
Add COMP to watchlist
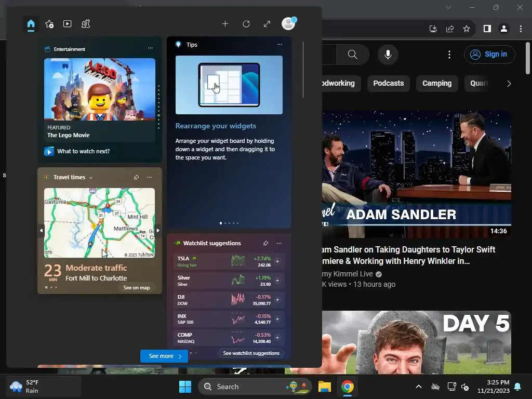click(x=277, y=338)
